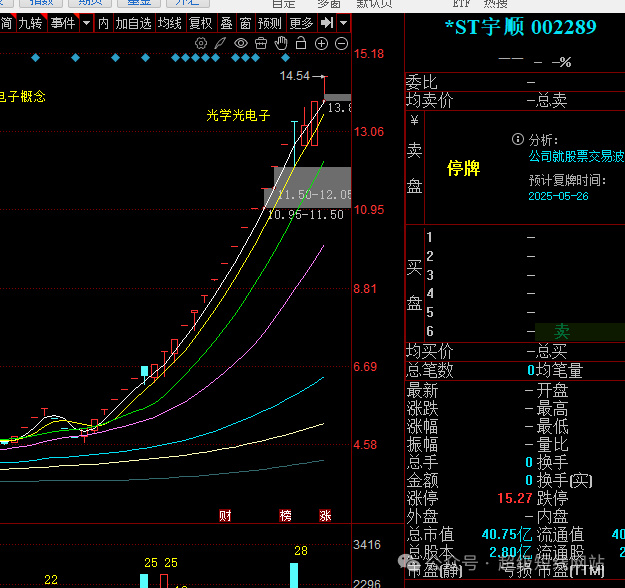The width and height of the screenshot is (625, 588).
Task: Select the hand pan tool
Action: [x=281, y=43]
